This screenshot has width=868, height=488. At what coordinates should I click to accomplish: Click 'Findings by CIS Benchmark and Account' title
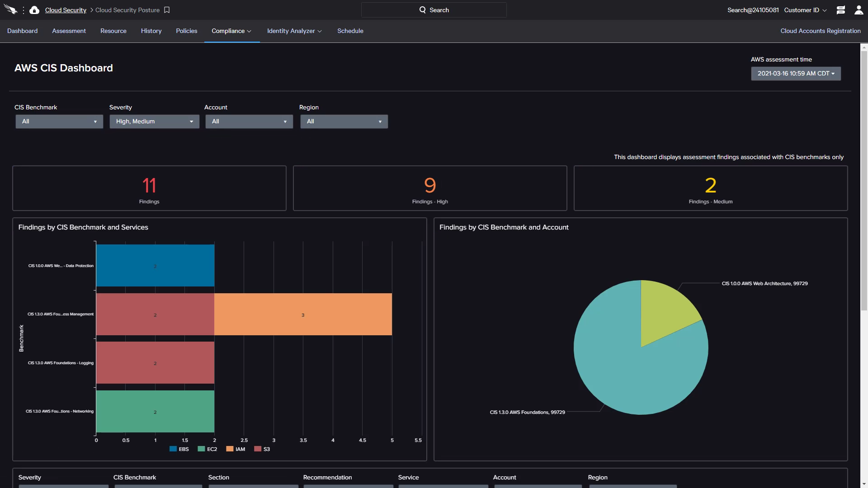pos(504,227)
